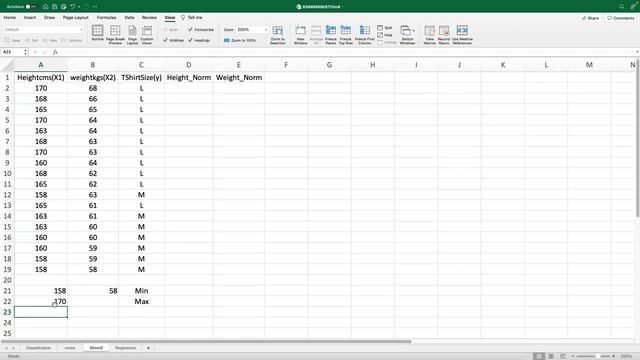Open the Page Layout tab
640x360 pixels.
tap(76, 18)
